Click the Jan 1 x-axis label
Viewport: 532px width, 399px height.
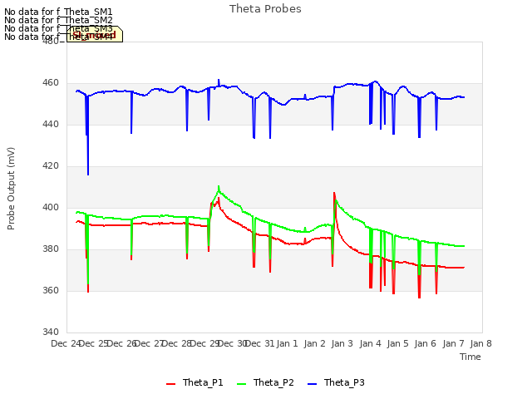tap(287, 343)
